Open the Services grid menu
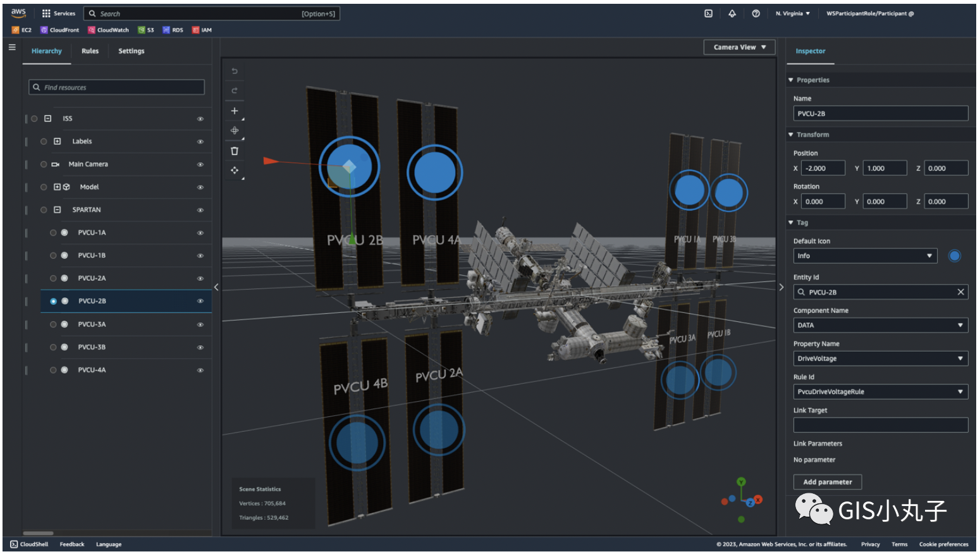 58,13
